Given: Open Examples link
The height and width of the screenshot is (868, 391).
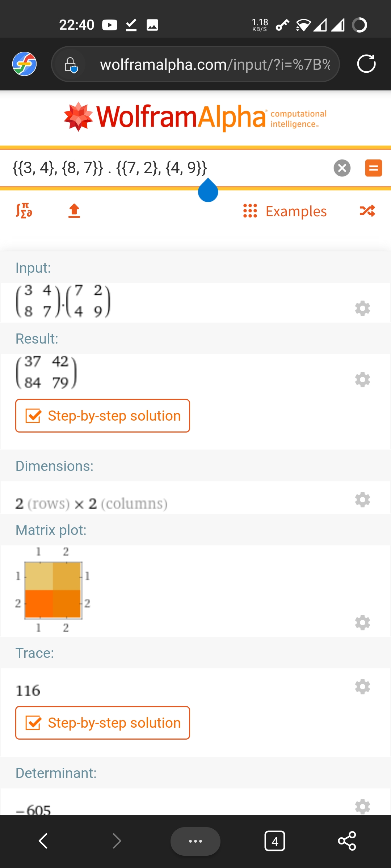Looking at the screenshot, I should click(x=295, y=211).
